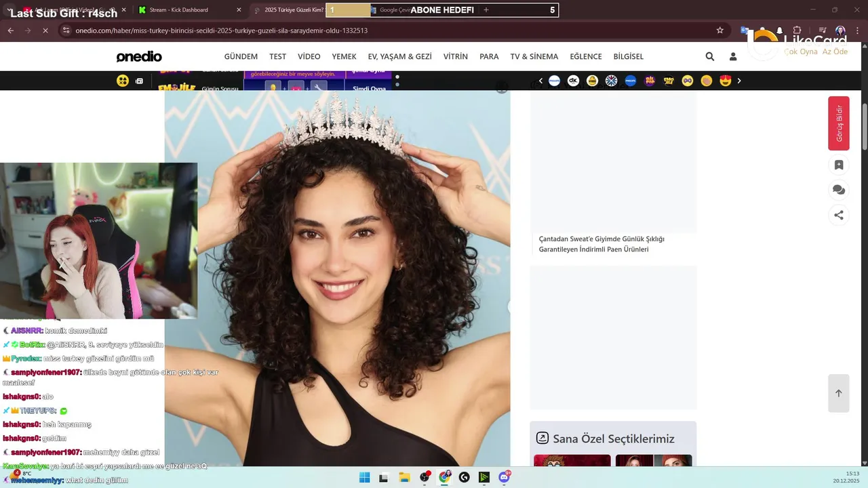Click chat message 'komik demedinki'
Image resolution: width=868 pixels, height=488 pixels.
click(x=76, y=331)
